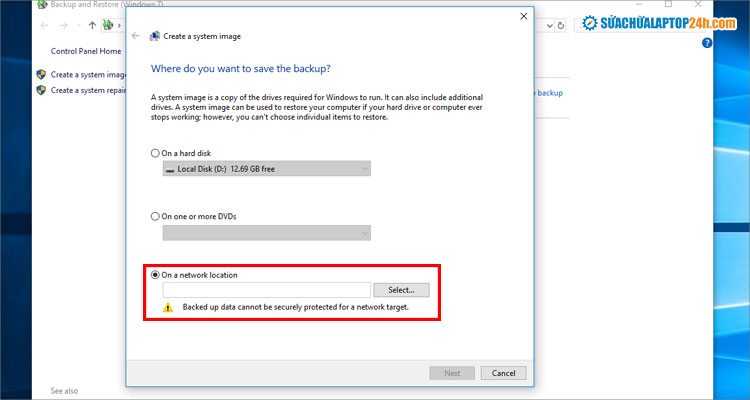The height and width of the screenshot is (400, 750).
Task: Click the shield icon beside Create a system repair
Action: [x=41, y=90]
